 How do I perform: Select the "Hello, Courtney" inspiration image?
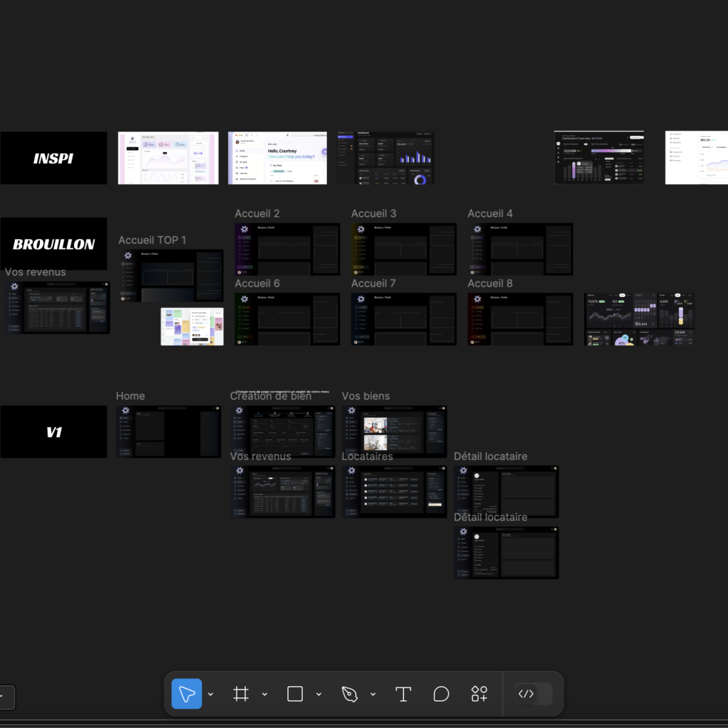pyautogui.click(x=277, y=158)
